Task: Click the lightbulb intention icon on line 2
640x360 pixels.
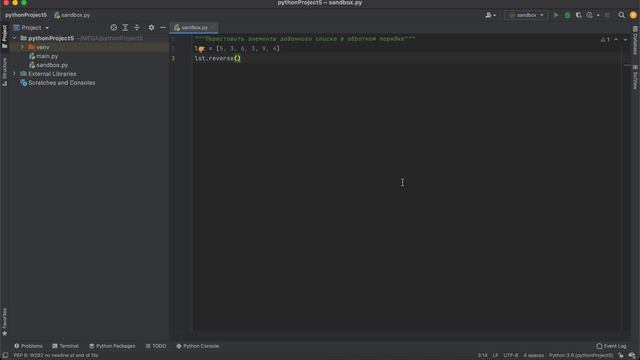Action: (201, 49)
